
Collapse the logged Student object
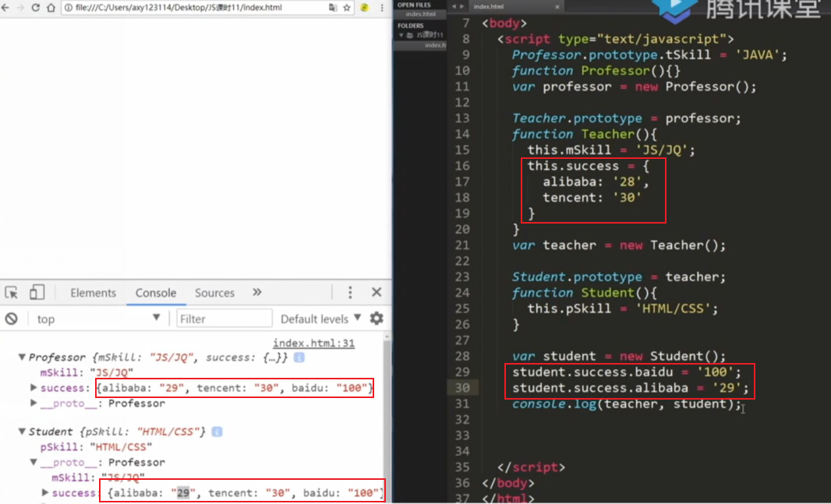22,432
